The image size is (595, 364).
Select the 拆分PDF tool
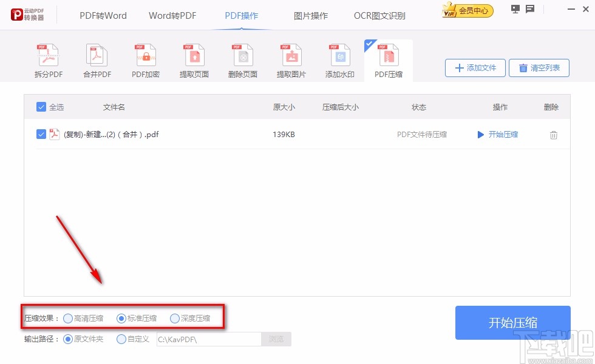(47, 59)
